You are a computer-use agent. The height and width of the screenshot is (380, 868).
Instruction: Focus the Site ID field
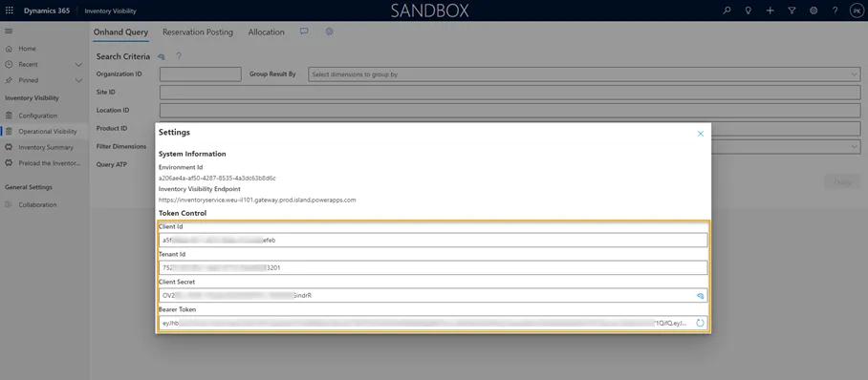[x=510, y=93]
